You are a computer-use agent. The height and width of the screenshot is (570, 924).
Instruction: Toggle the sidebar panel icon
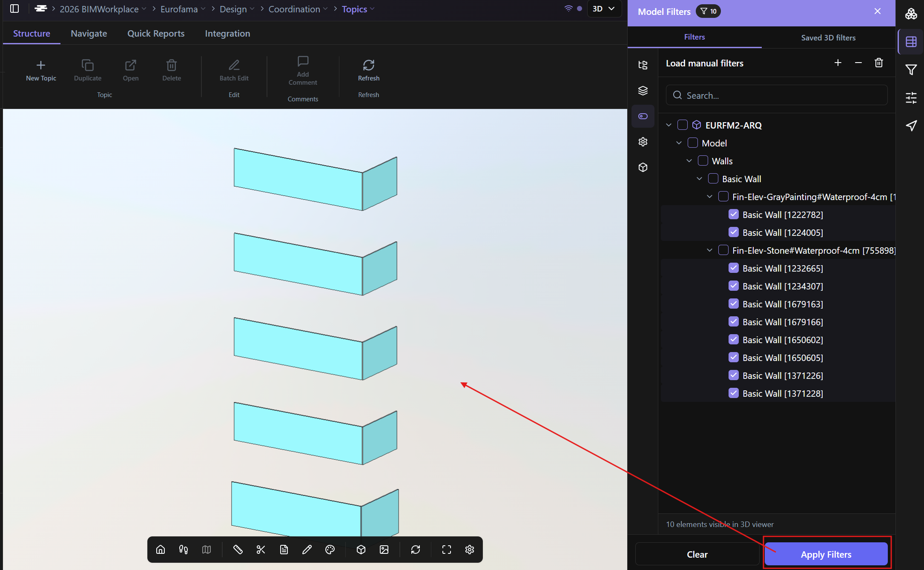(x=14, y=9)
